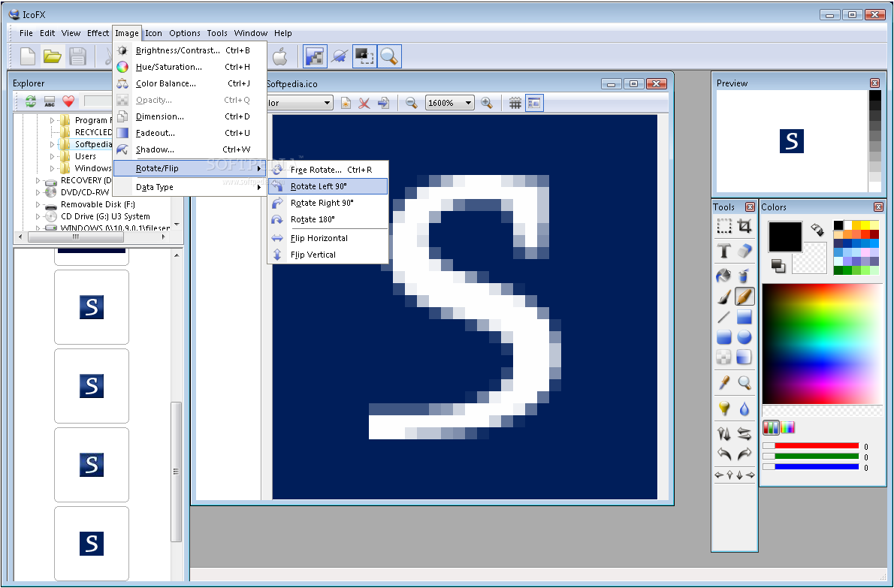The width and height of the screenshot is (894, 588).
Task: Click the refresh icon in Explorer panel
Action: point(31,101)
